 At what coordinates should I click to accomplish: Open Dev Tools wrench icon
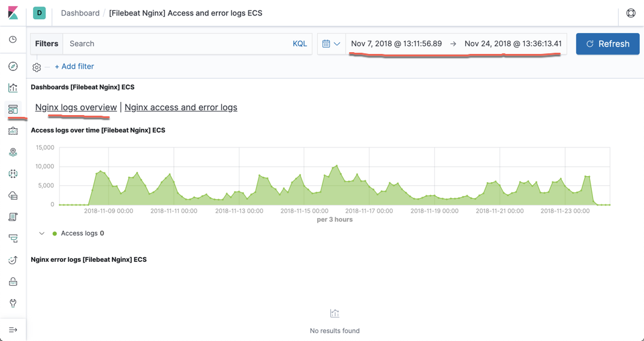click(x=13, y=303)
